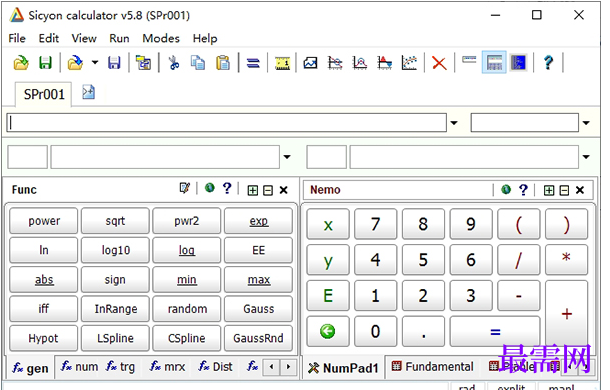Click the Func panel globe icon

point(210,188)
